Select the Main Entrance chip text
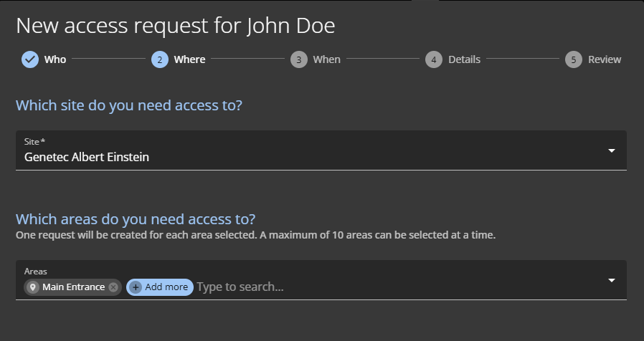Image resolution: width=644 pixels, height=341 pixels. coord(73,287)
